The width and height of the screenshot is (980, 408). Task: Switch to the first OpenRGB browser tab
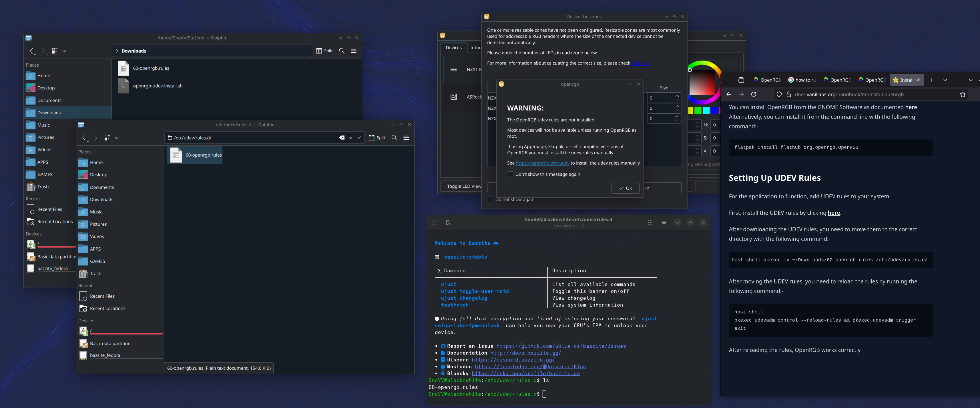pos(767,80)
